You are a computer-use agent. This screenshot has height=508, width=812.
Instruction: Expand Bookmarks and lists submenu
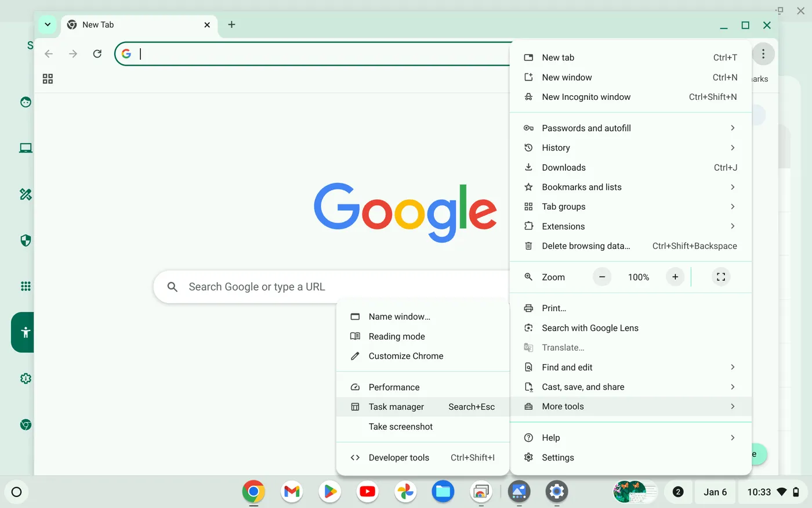pos(630,187)
